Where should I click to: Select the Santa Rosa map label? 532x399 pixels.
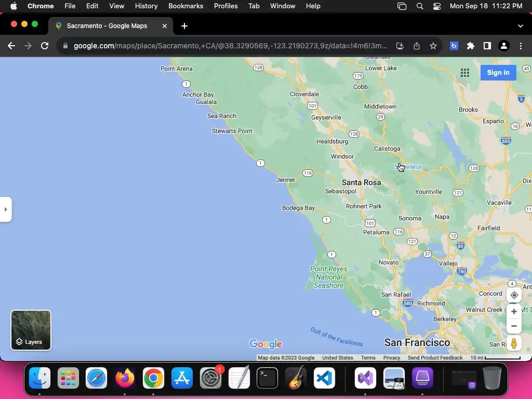click(362, 182)
